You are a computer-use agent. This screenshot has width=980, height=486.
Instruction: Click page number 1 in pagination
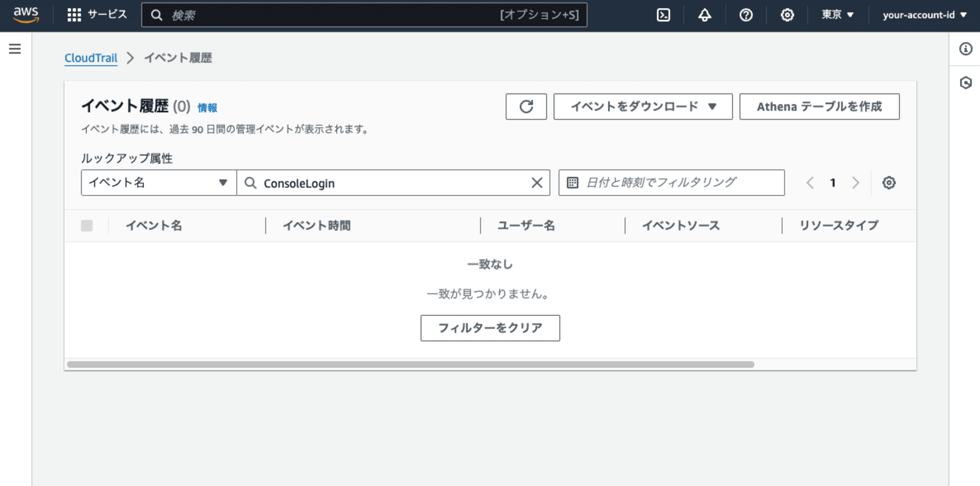(833, 183)
